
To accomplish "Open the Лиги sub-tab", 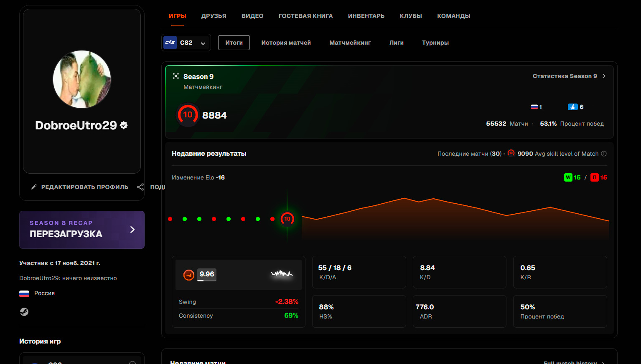I will click(397, 43).
